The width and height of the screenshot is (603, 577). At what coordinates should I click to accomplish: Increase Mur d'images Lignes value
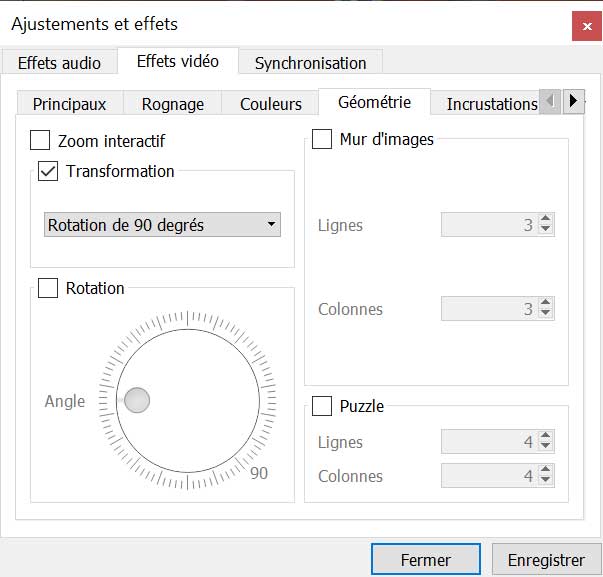click(x=545, y=219)
